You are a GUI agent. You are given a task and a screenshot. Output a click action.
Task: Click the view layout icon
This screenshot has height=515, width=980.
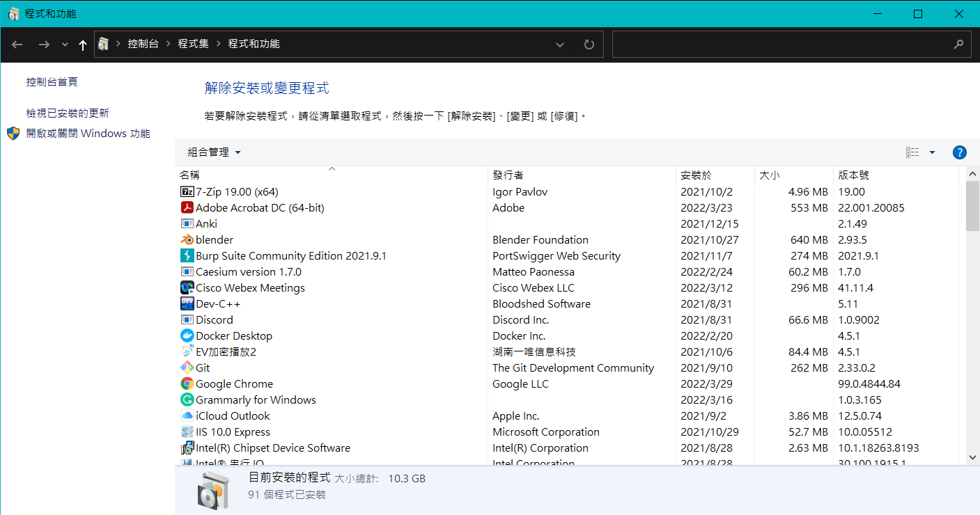pyautogui.click(x=912, y=152)
